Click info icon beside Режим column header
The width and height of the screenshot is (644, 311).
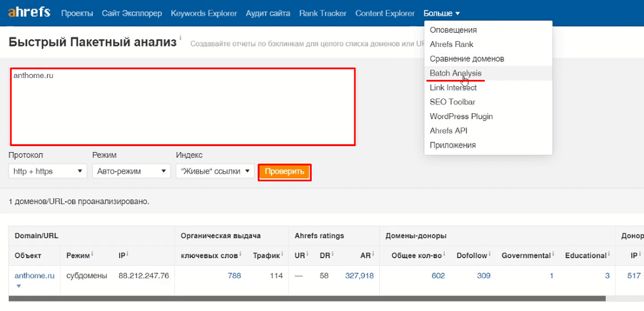(92, 254)
